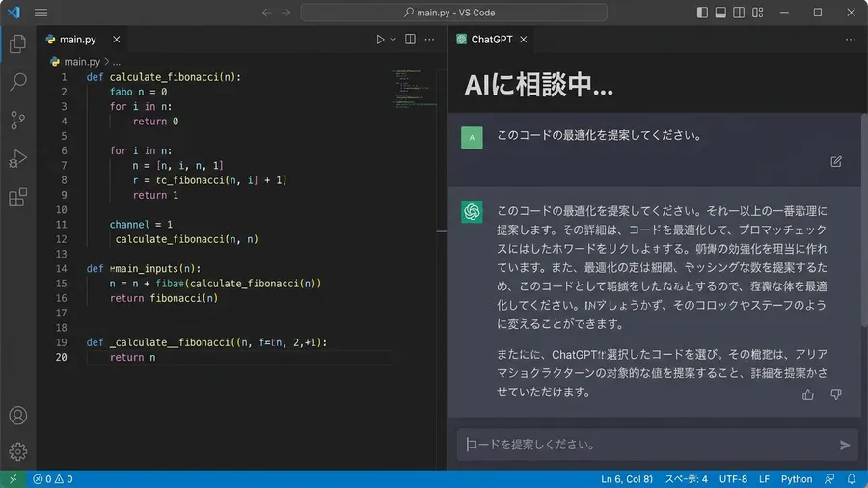
Task: Click the user message 'このコードの最適化を提案してください。'
Action: [x=600, y=136]
